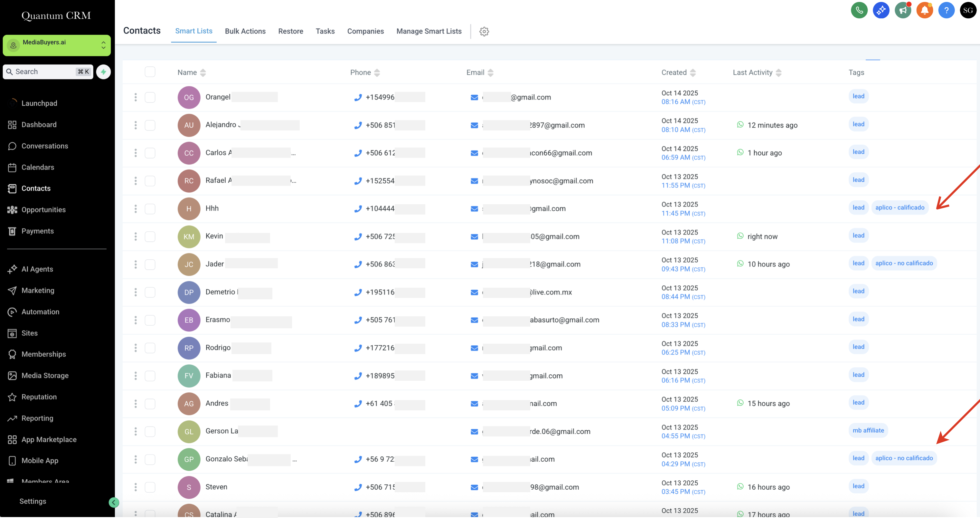Expand the MediaBuyers.ai account switcher
This screenshot has width=980, height=518.
(x=57, y=45)
